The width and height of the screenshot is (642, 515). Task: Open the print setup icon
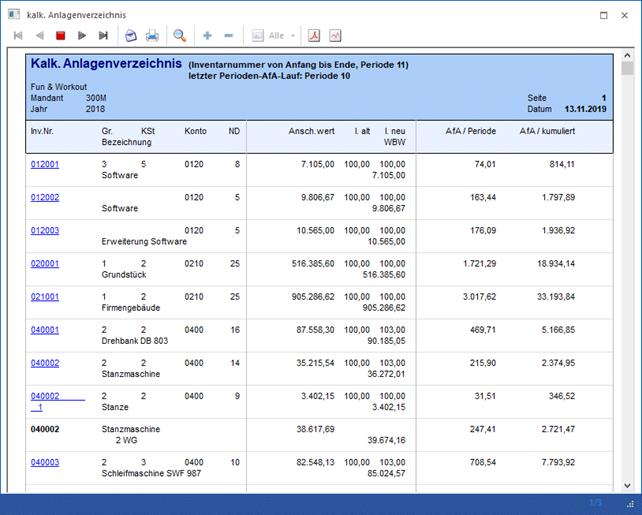point(130,36)
